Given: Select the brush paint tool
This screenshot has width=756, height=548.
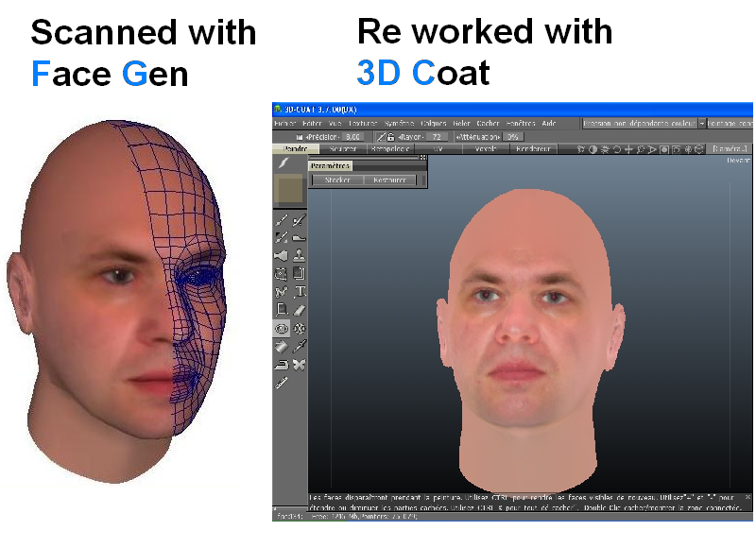Looking at the screenshot, I should click(282, 221).
